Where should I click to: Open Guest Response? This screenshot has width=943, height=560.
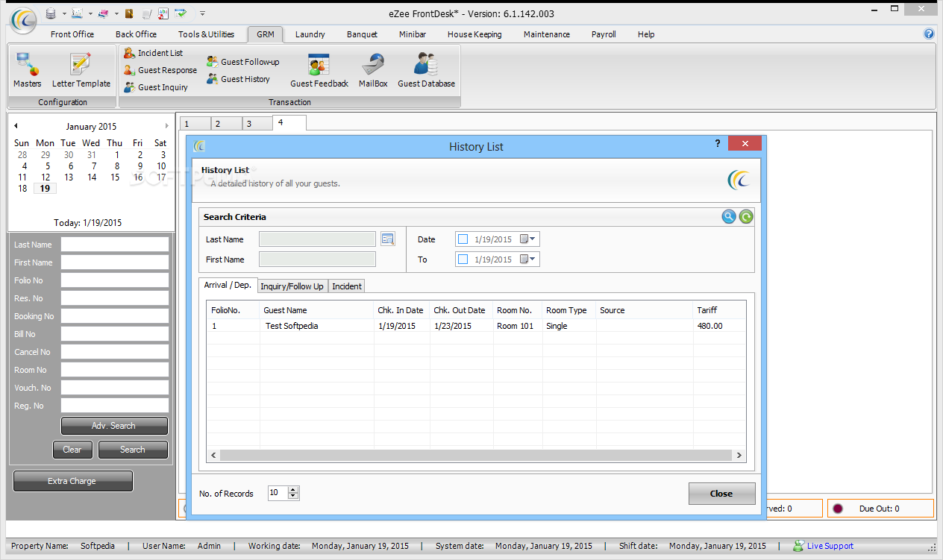(160, 70)
